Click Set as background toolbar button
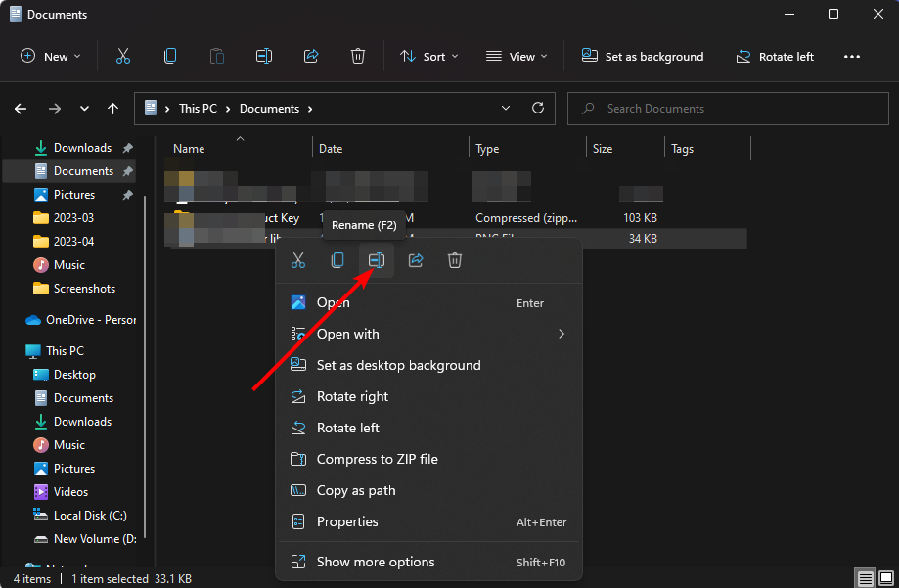 click(x=643, y=56)
